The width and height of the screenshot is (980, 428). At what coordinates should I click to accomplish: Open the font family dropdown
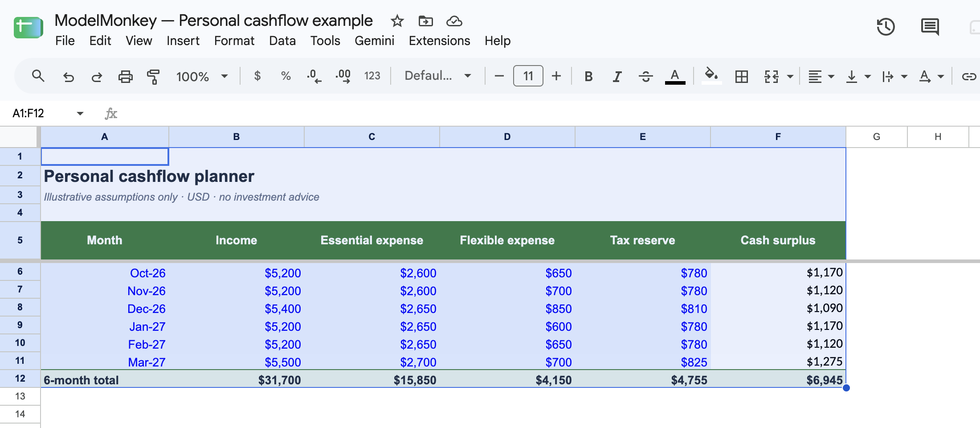(x=437, y=76)
